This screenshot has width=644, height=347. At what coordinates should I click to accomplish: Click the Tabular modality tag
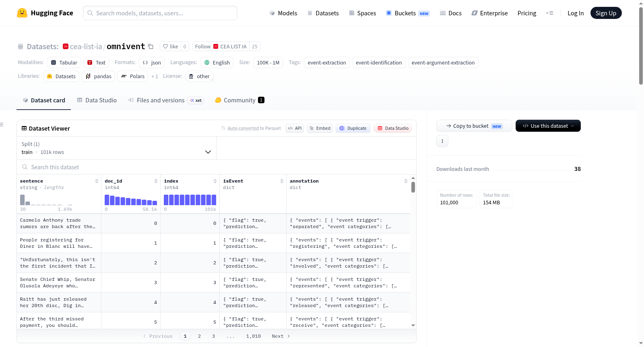(x=64, y=62)
